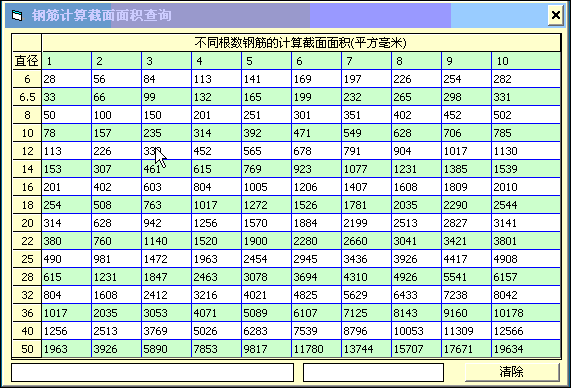This screenshot has height=388, width=571.
Task: Click cell 6157 in diameter 28 row
Action: pyautogui.click(x=526, y=277)
